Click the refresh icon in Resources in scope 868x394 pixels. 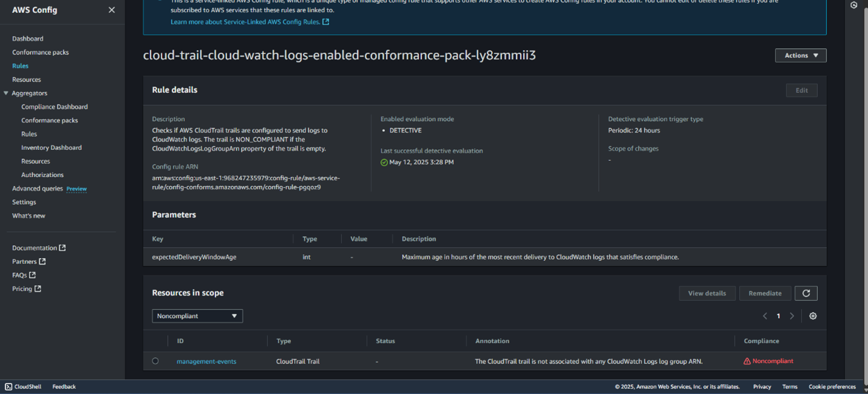click(805, 293)
